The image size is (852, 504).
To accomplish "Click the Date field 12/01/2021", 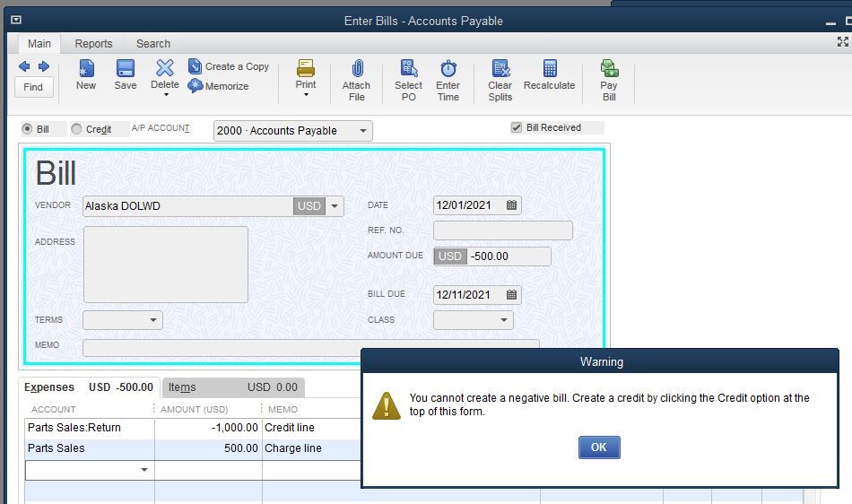I will point(469,205).
